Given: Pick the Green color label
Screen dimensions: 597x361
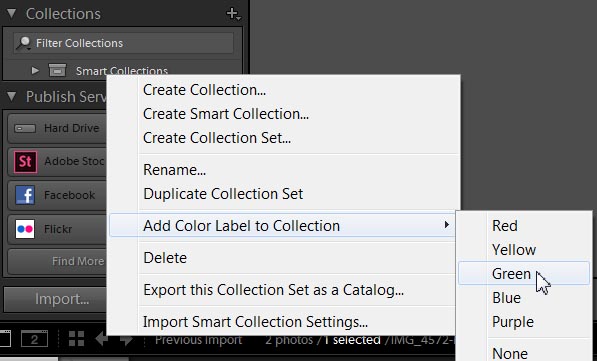Looking at the screenshot, I should (x=524, y=273).
